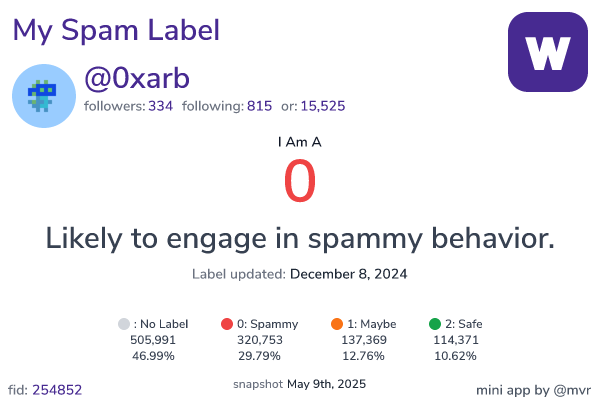This screenshot has width=600, height=400.
Task: Click the snapshot May 9th, 2025 date
Action: point(326,384)
